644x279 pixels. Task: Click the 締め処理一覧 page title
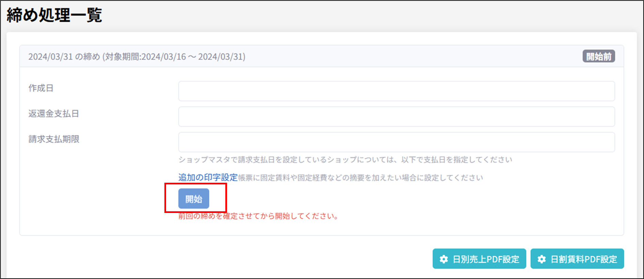tap(54, 15)
